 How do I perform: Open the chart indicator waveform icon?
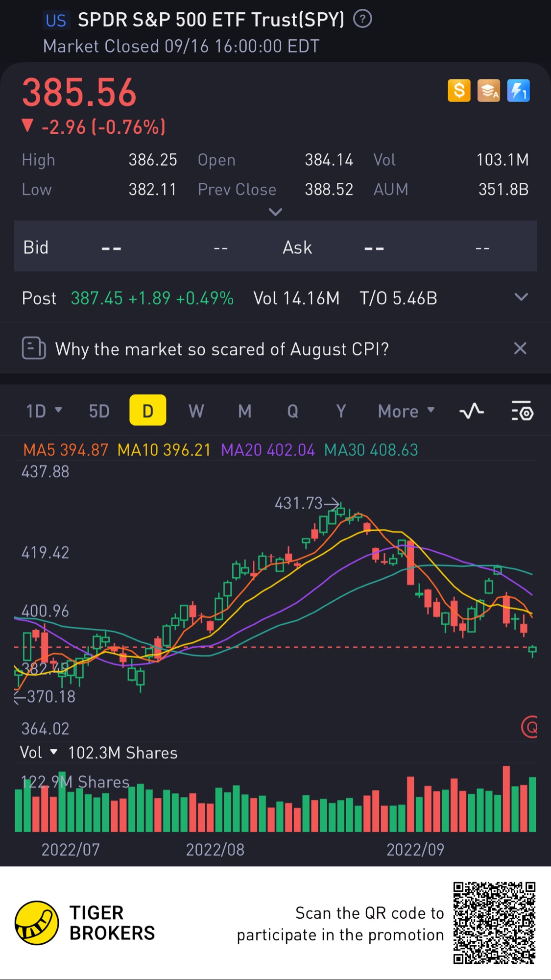click(x=472, y=411)
